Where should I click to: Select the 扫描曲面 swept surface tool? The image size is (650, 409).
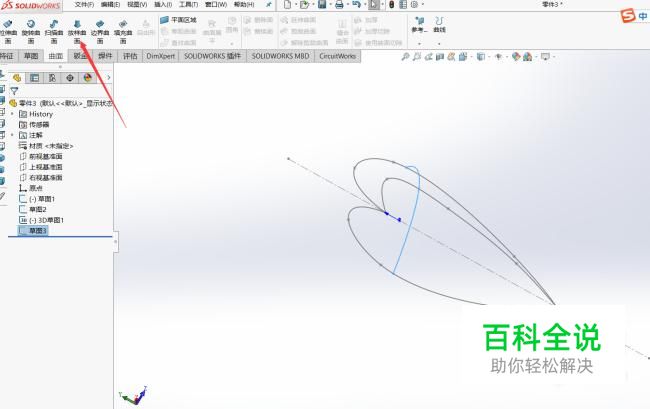(x=54, y=31)
